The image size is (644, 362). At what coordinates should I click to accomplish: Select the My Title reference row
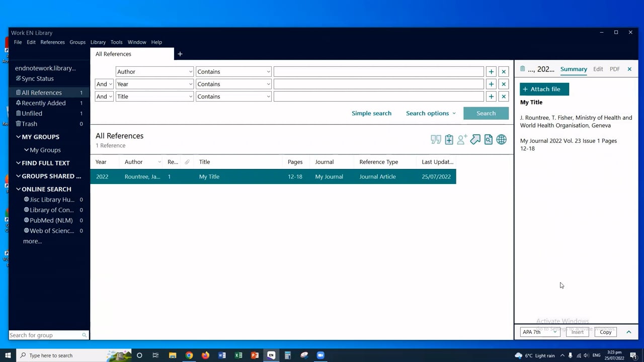click(273, 176)
